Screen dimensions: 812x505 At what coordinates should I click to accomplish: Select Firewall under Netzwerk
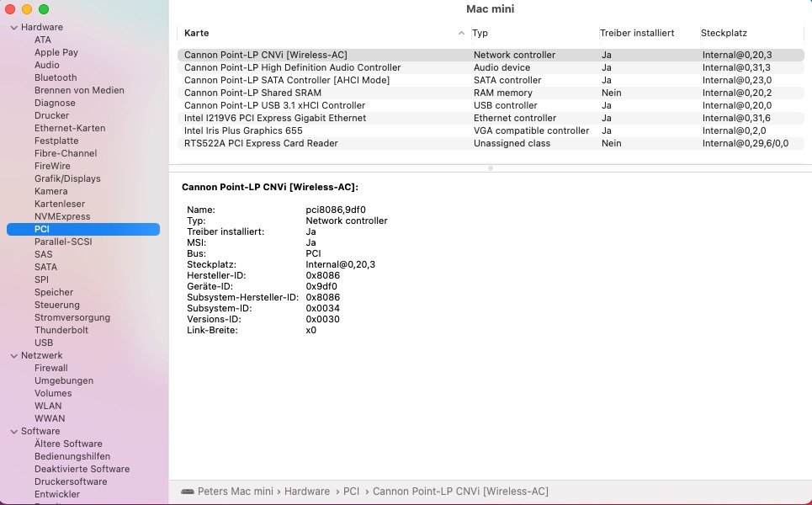tap(50, 369)
